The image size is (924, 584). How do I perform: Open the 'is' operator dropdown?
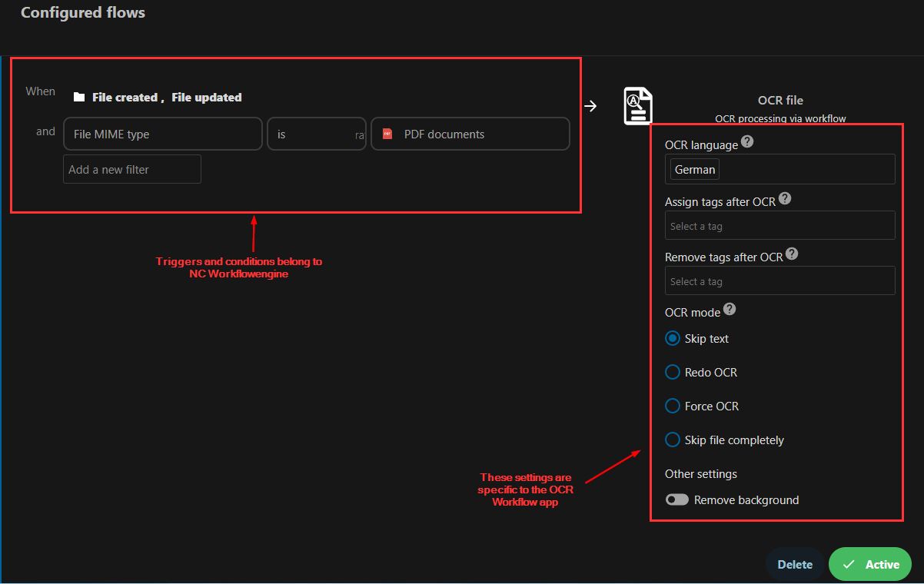point(317,134)
